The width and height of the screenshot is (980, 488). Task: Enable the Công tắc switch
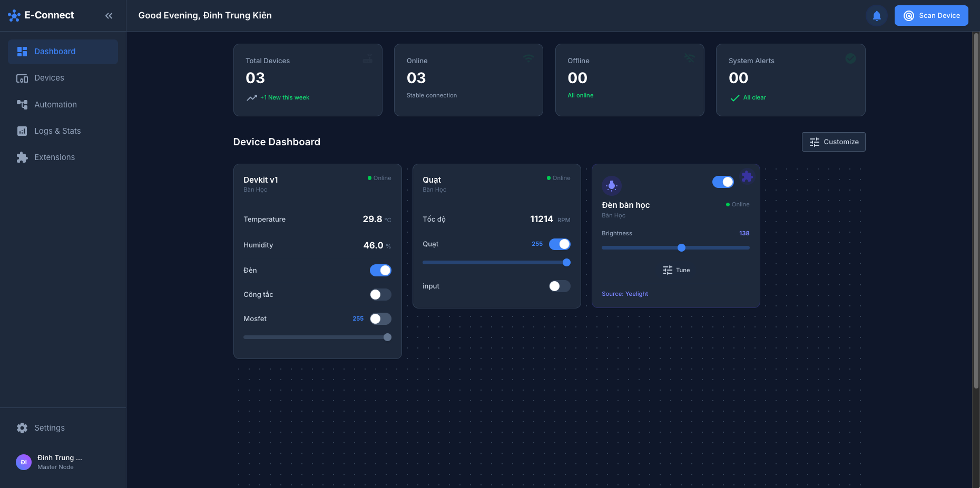tap(380, 295)
